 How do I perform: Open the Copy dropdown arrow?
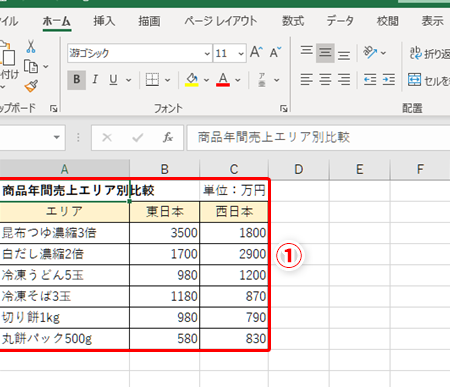click(x=46, y=67)
